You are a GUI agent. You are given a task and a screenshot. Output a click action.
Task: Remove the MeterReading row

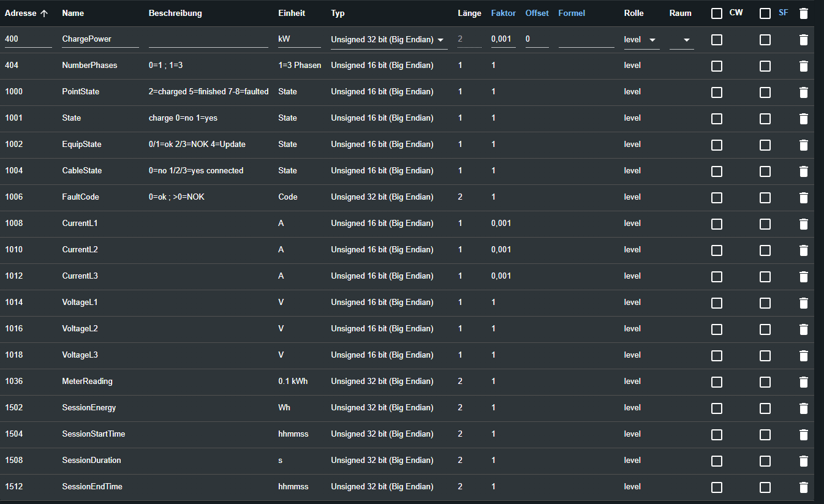pyautogui.click(x=804, y=382)
